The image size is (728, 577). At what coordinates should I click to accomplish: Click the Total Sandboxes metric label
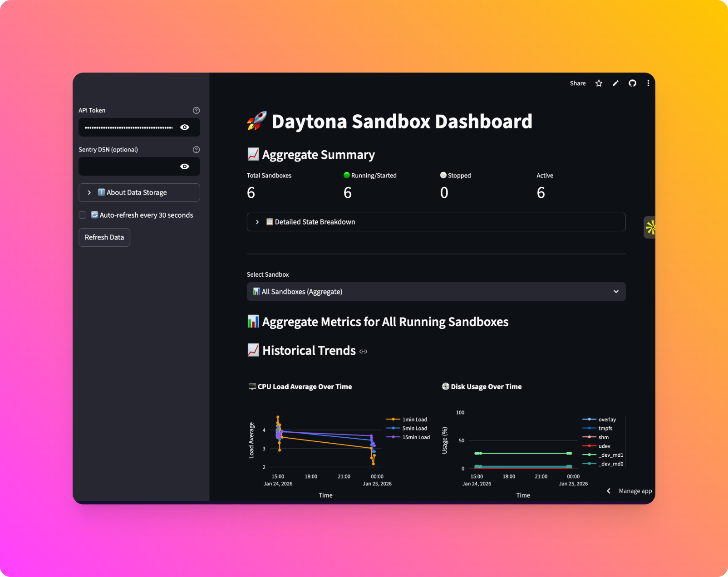click(x=269, y=176)
